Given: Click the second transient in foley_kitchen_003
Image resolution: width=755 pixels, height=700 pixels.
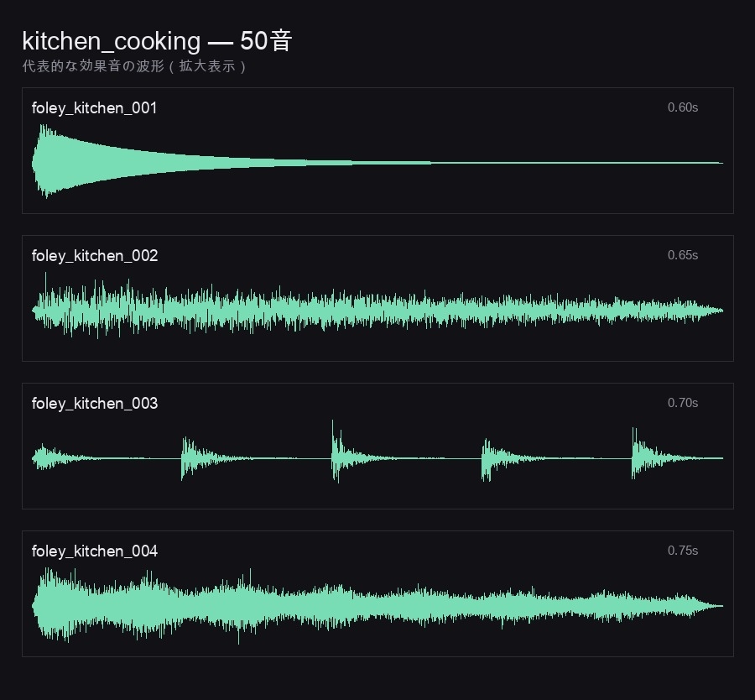Looking at the screenshot, I should point(189,458).
